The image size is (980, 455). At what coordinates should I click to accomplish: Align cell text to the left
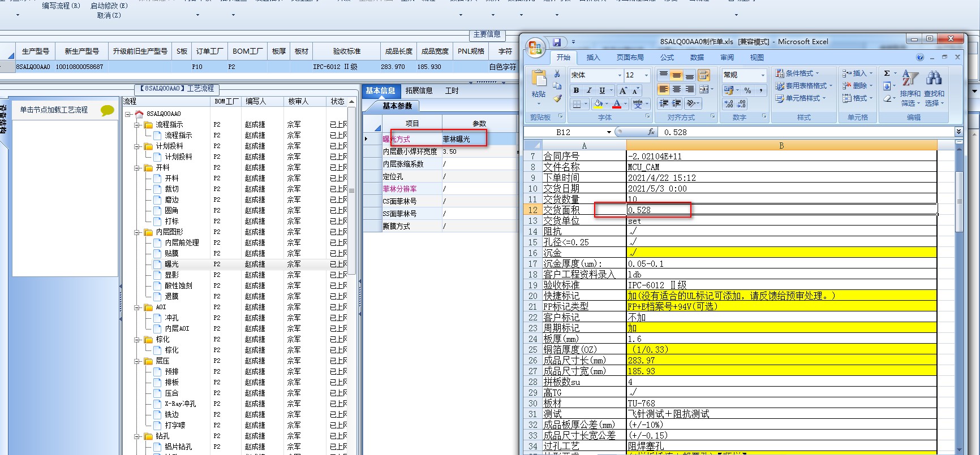tap(663, 89)
